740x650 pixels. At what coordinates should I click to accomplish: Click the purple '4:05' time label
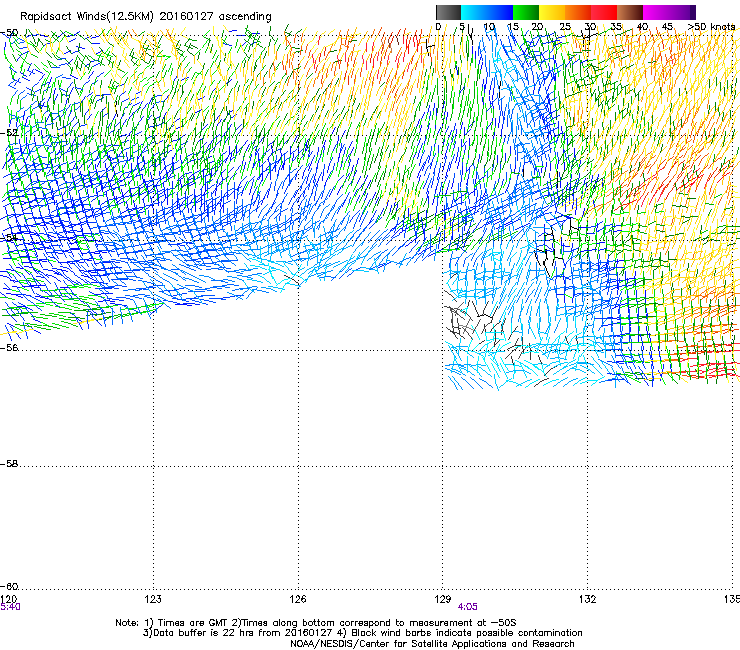[468, 607]
